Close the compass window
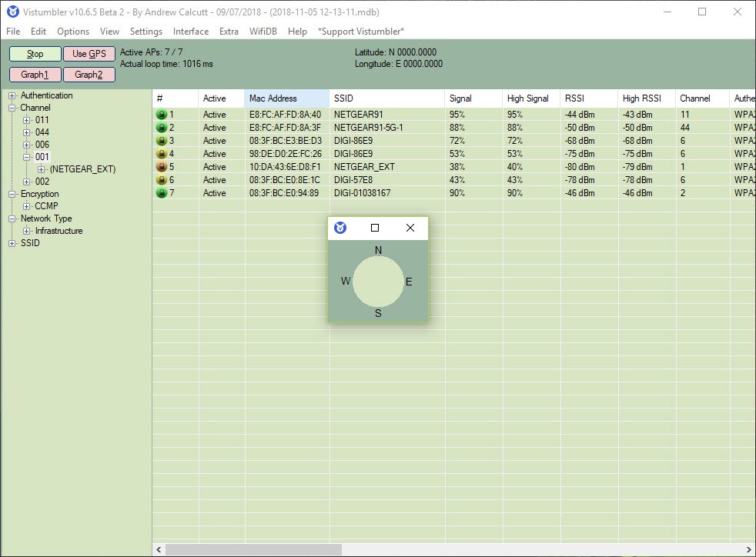 coord(410,228)
